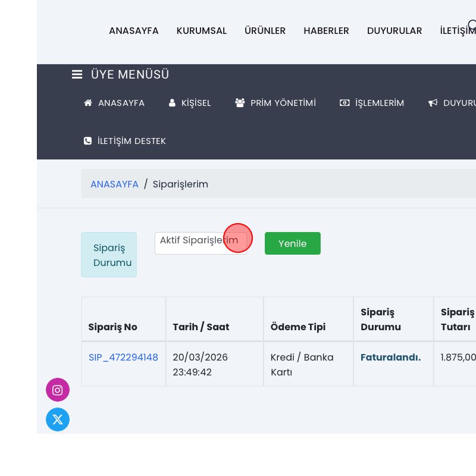Click the money icon beside İŞLEMLERİM
The image size is (476, 476).
point(345,103)
